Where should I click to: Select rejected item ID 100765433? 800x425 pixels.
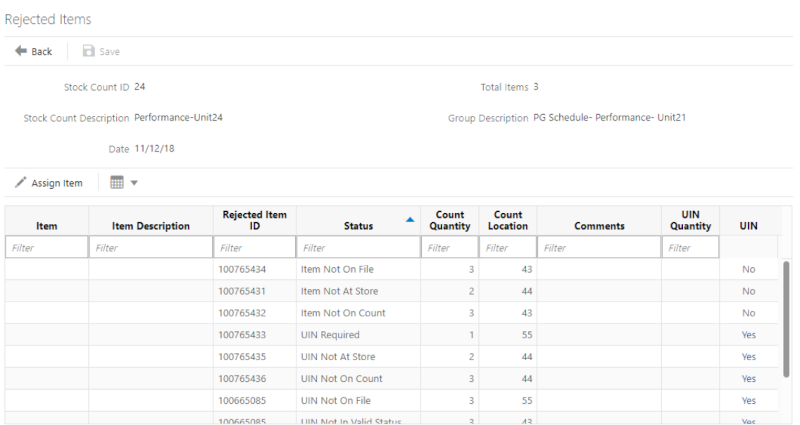(242, 335)
